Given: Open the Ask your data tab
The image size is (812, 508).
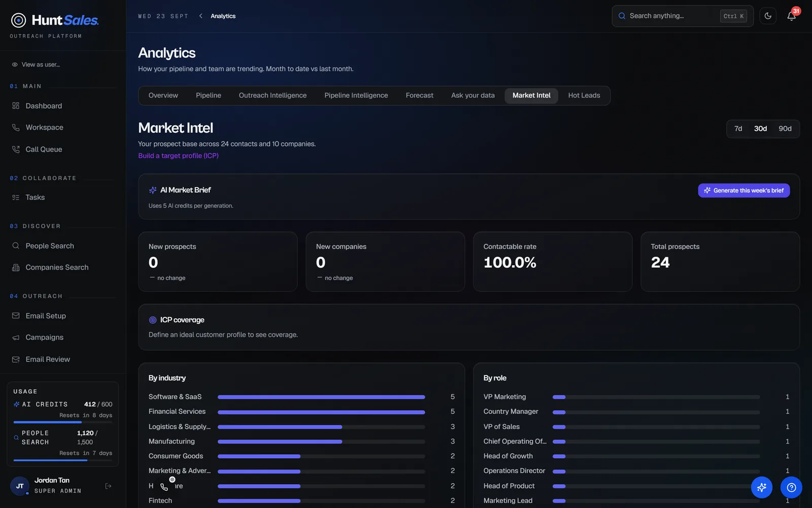Looking at the screenshot, I should point(473,96).
